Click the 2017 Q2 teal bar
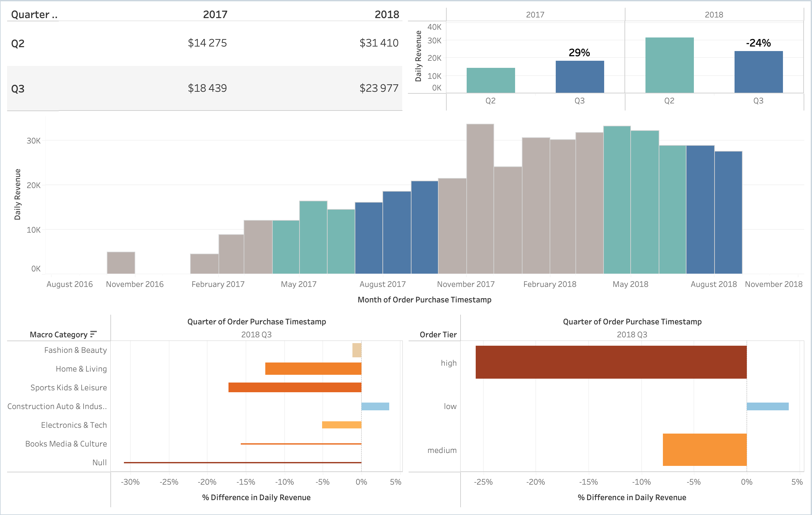This screenshot has height=515, width=812. pyautogui.click(x=491, y=80)
